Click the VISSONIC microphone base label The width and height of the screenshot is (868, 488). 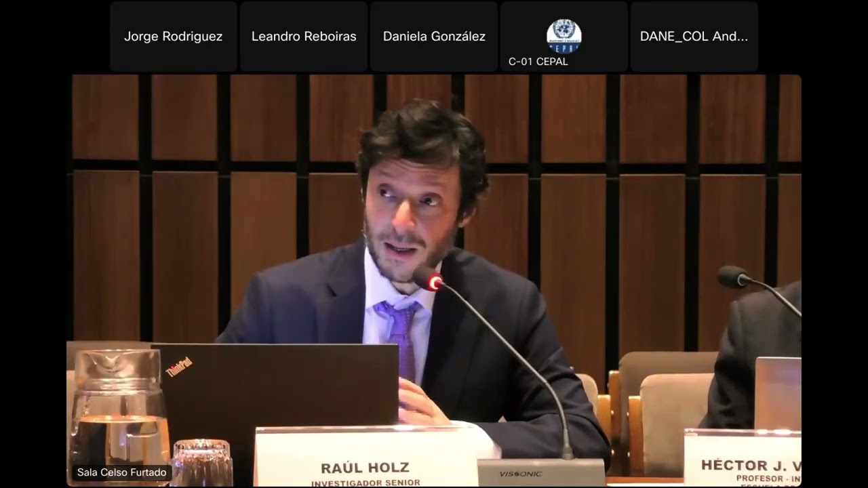521,474
